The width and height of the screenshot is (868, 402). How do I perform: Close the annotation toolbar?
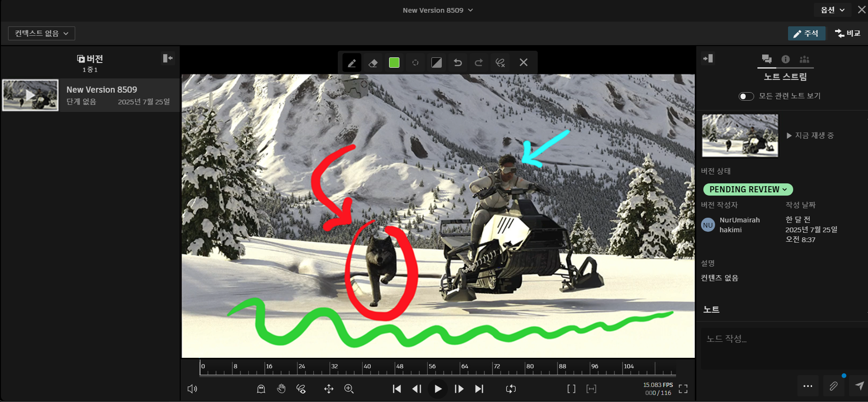524,63
